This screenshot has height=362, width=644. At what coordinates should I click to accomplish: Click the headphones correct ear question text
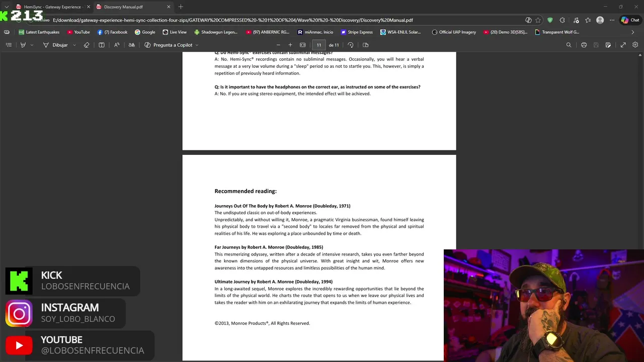point(317,87)
